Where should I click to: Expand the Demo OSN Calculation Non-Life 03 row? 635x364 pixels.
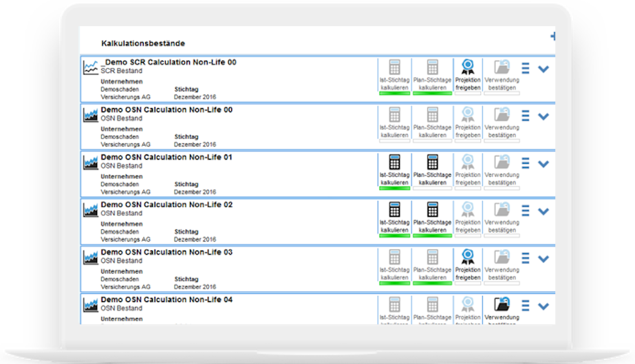(543, 259)
